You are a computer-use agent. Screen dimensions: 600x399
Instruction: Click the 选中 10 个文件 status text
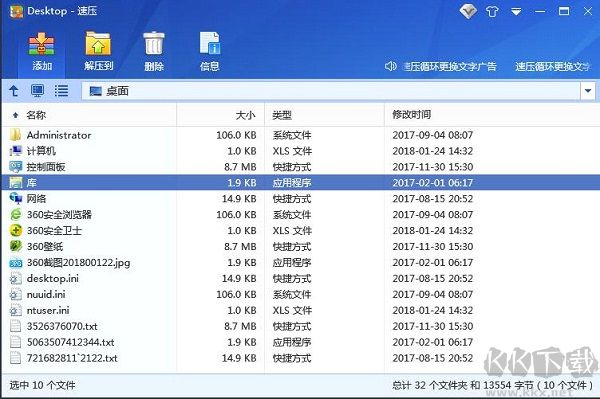pyautogui.click(x=42, y=385)
